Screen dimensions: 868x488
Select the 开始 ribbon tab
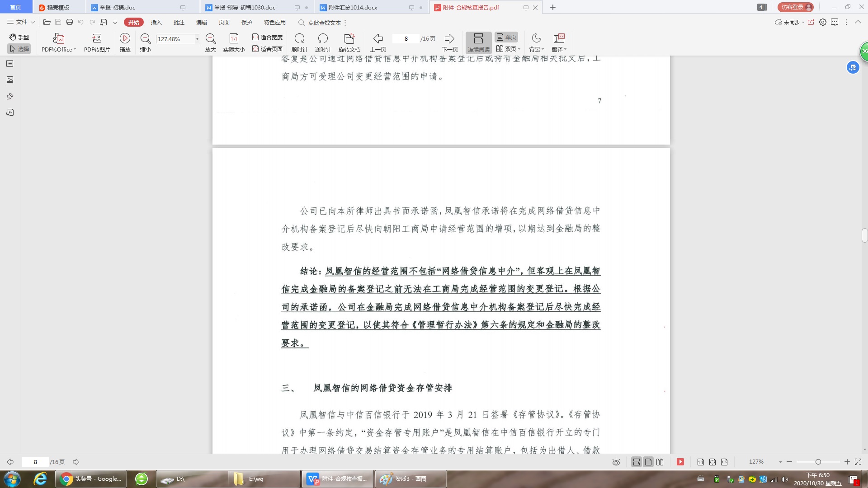(x=134, y=22)
